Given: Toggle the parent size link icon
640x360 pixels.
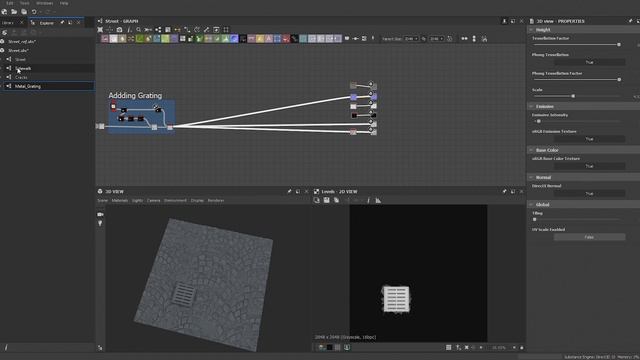Looking at the screenshot, I should pos(424,39).
